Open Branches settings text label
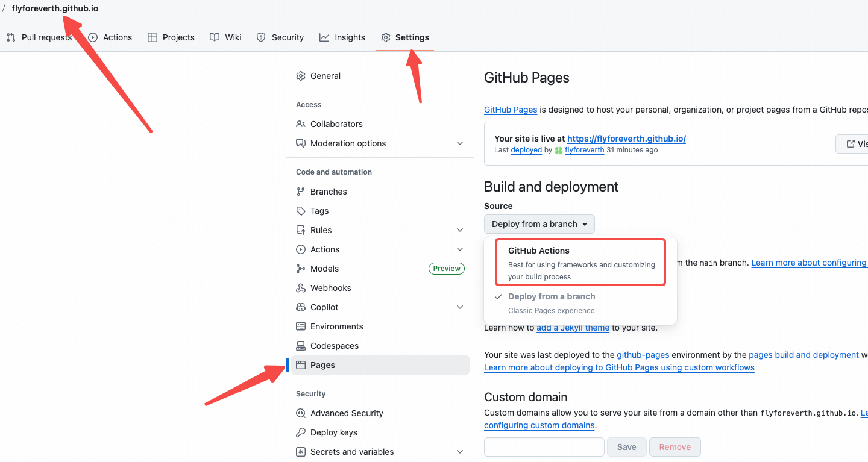Image resolution: width=868 pixels, height=462 pixels. click(329, 192)
